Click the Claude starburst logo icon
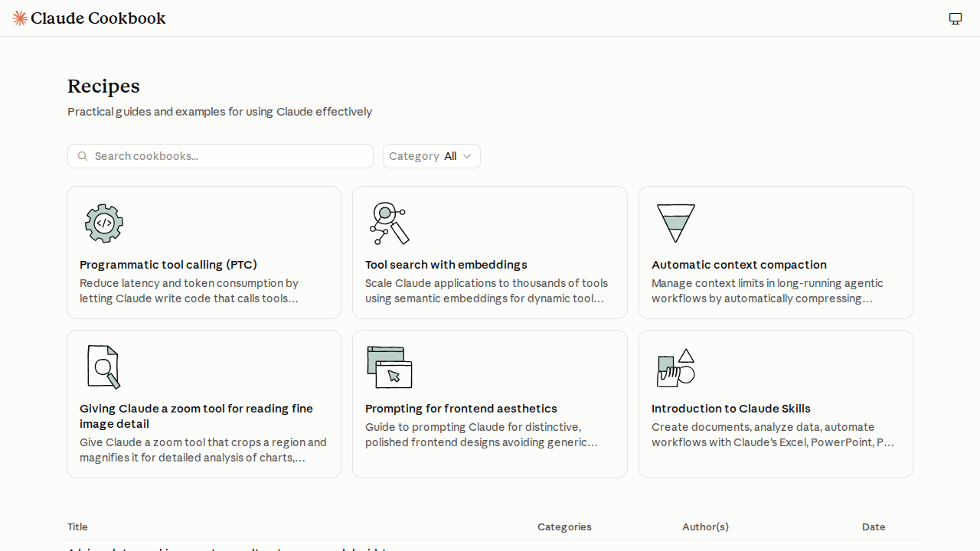The width and height of the screenshot is (980, 551). click(20, 18)
